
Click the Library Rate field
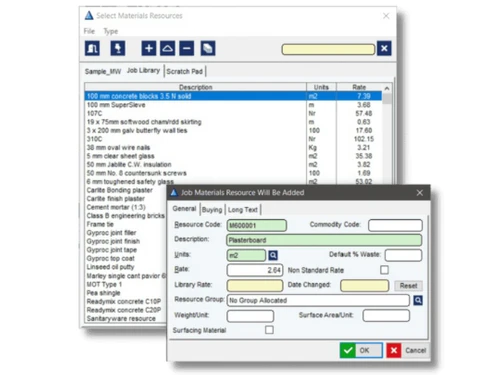(x=255, y=285)
